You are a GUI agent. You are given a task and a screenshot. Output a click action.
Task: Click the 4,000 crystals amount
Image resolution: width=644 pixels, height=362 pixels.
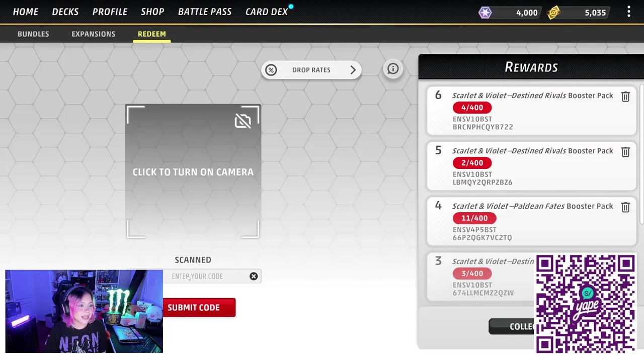pyautogui.click(x=527, y=13)
